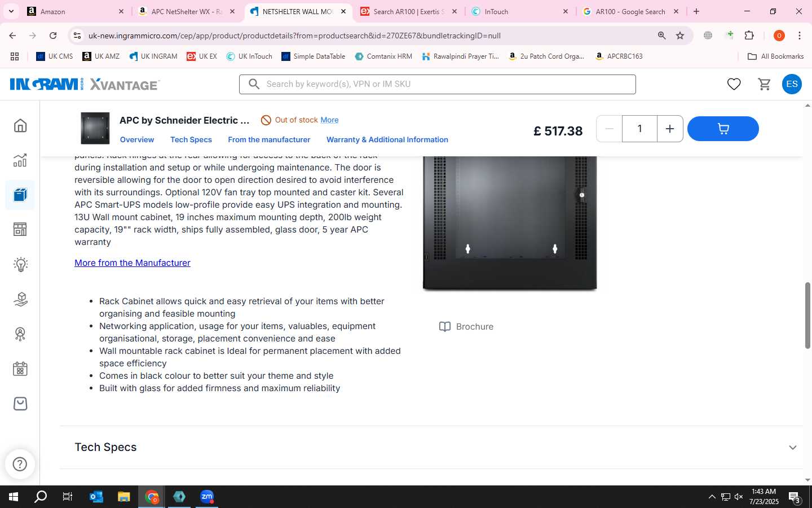
Task: Open Comtanix HRM bookmark
Action: point(384,56)
